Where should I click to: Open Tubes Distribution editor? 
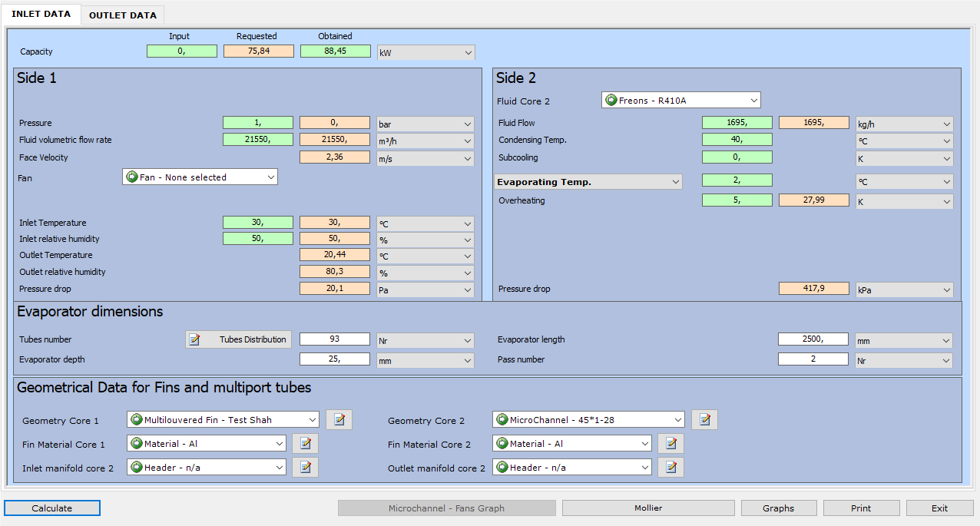pyautogui.click(x=238, y=339)
